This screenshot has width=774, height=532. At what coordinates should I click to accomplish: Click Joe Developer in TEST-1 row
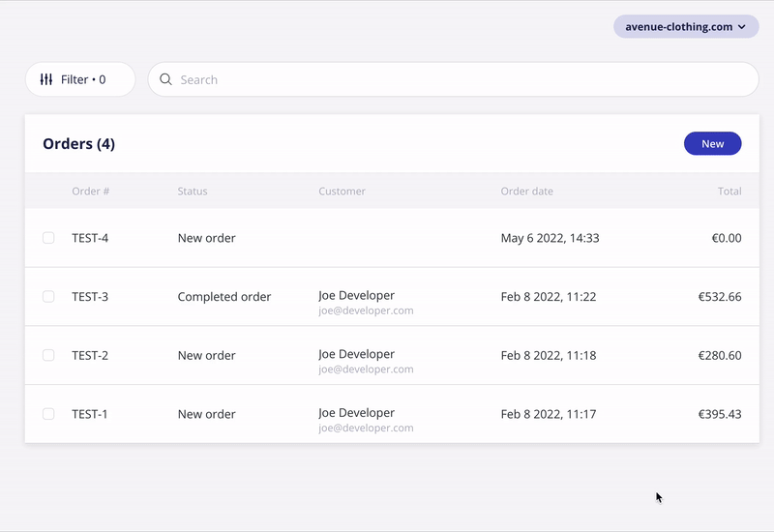click(356, 413)
